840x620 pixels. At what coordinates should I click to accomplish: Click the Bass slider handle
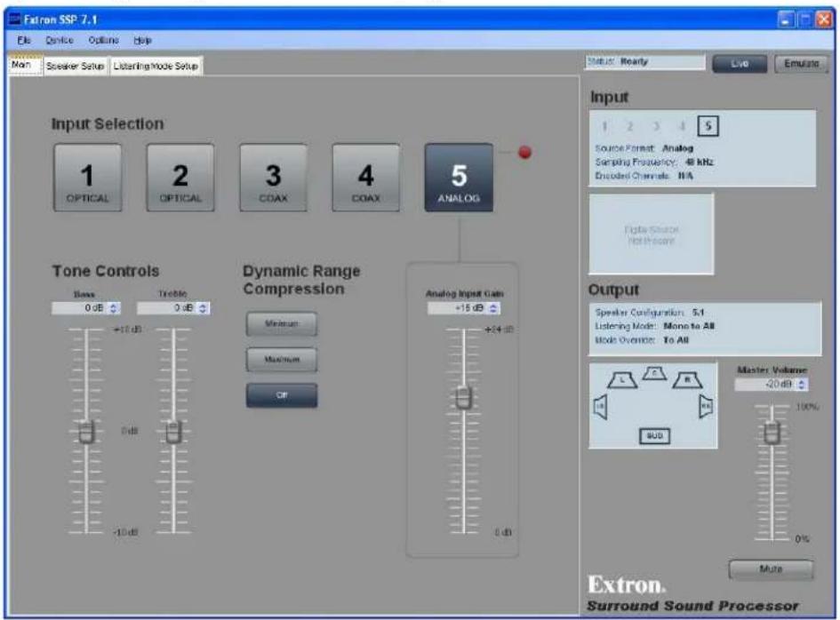86,432
